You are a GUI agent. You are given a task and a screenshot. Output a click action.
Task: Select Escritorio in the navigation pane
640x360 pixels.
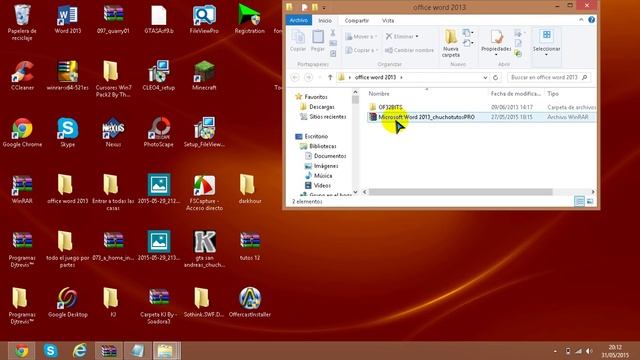coord(316,136)
